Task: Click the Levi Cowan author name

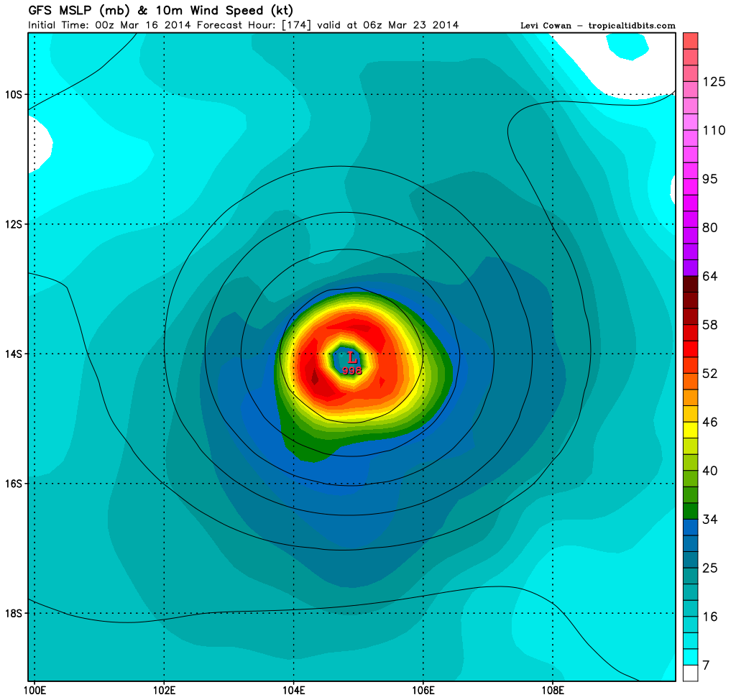Action: click(x=545, y=26)
